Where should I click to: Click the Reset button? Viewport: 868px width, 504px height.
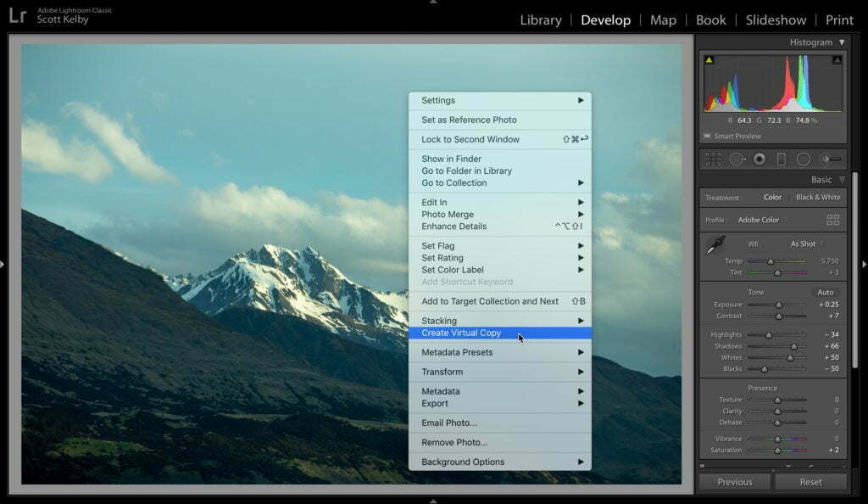point(810,482)
